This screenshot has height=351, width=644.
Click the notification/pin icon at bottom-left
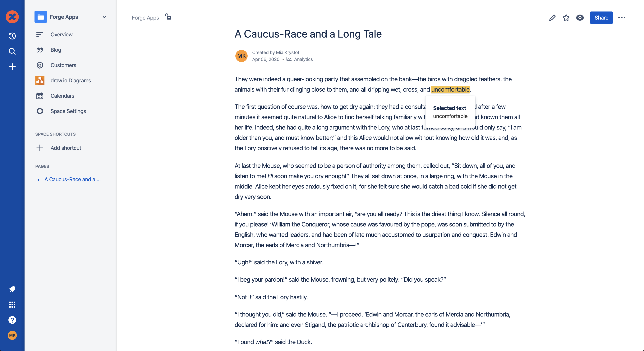pyautogui.click(x=12, y=289)
